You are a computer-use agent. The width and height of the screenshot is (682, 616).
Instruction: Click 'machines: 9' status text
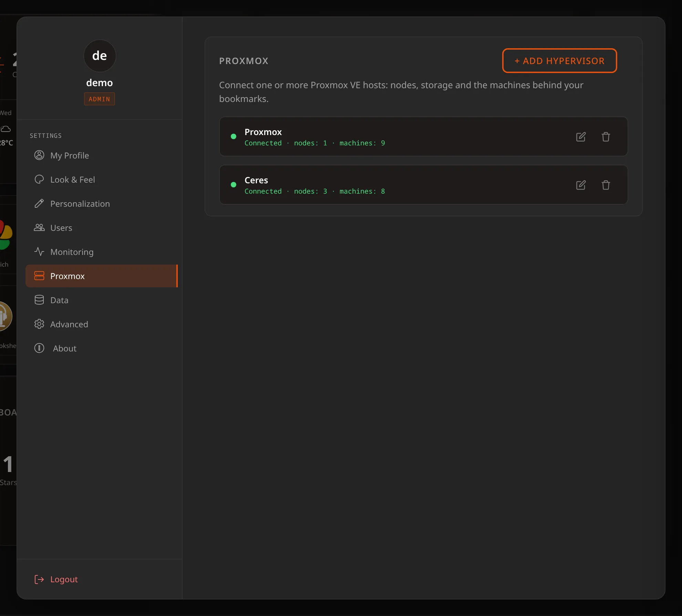tap(362, 143)
